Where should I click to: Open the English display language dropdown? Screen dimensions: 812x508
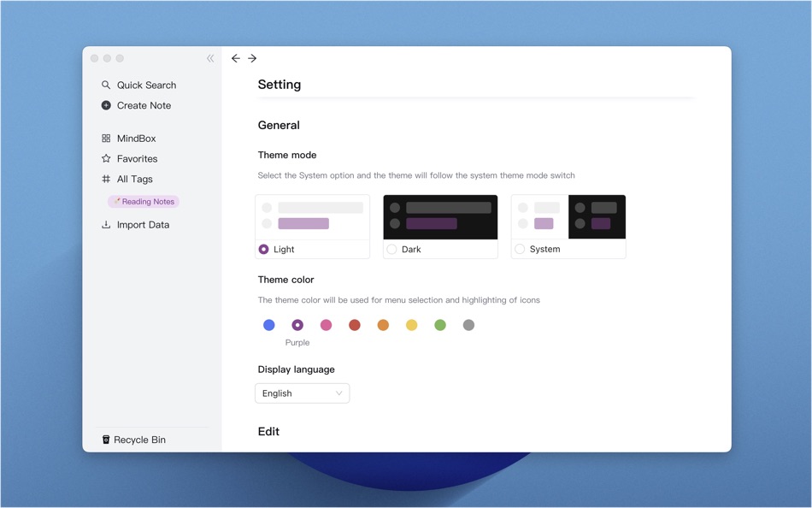[302, 393]
